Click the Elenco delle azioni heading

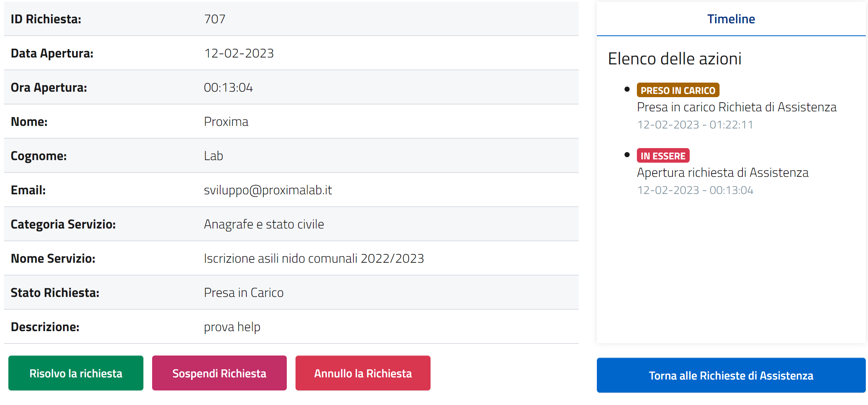(674, 59)
